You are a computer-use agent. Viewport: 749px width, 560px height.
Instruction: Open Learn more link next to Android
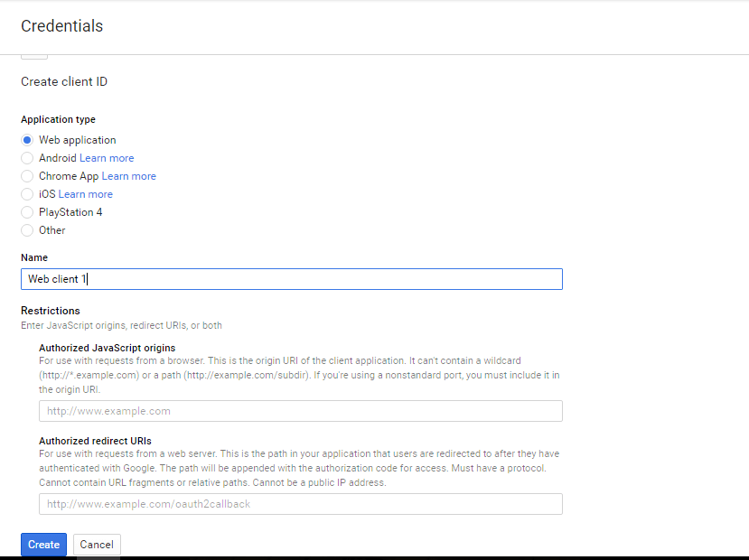(107, 158)
